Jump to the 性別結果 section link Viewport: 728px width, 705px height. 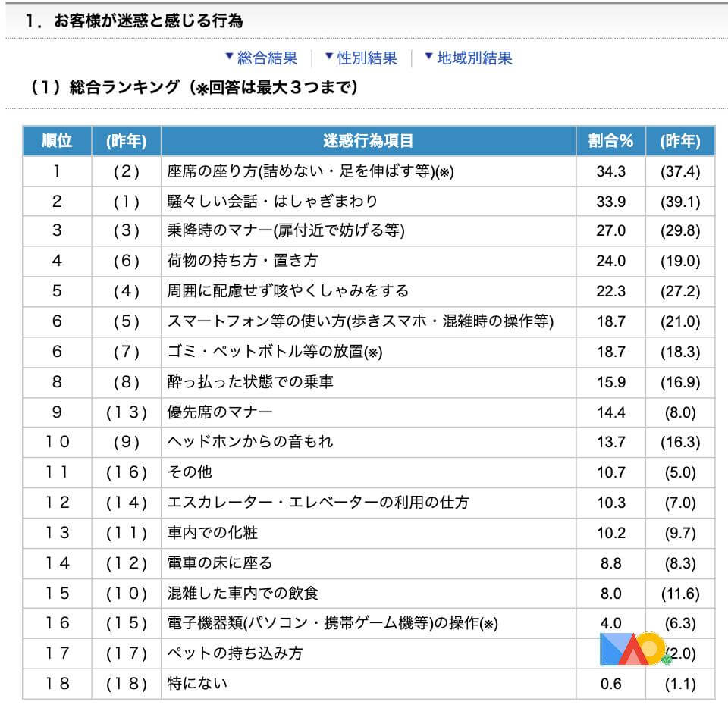point(367,58)
